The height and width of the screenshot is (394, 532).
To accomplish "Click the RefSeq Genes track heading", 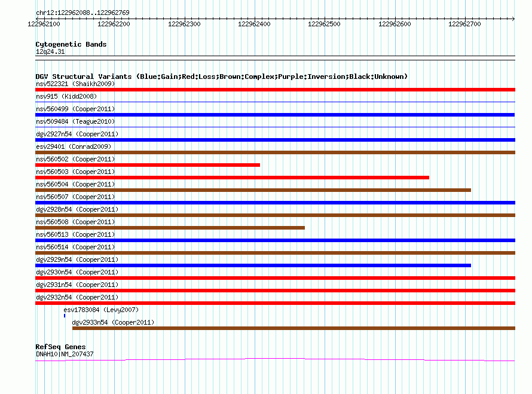I will (60, 347).
